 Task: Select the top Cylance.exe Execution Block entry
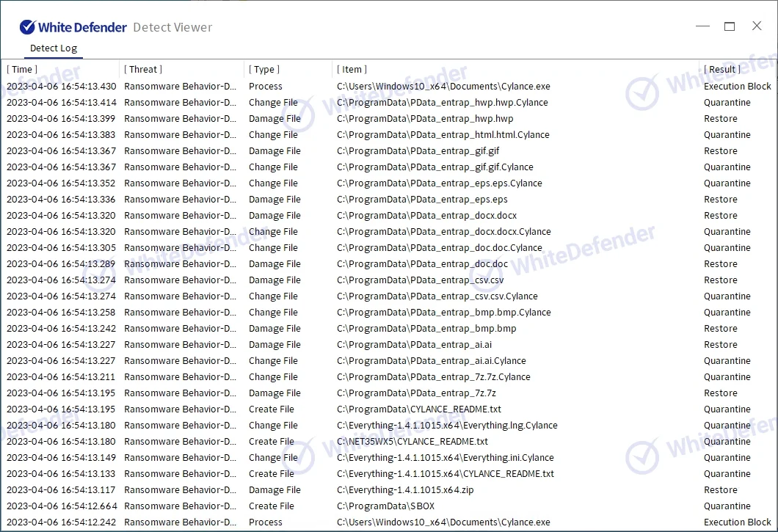click(x=443, y=87)
